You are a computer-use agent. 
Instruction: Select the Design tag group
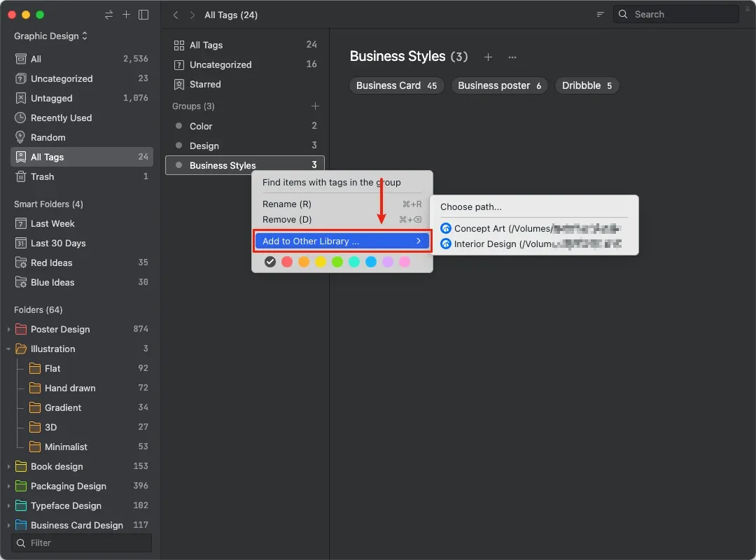[x=245, y=146]
